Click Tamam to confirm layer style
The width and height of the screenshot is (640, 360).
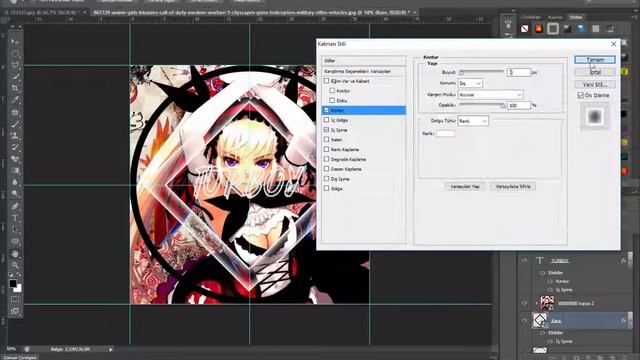595,60
